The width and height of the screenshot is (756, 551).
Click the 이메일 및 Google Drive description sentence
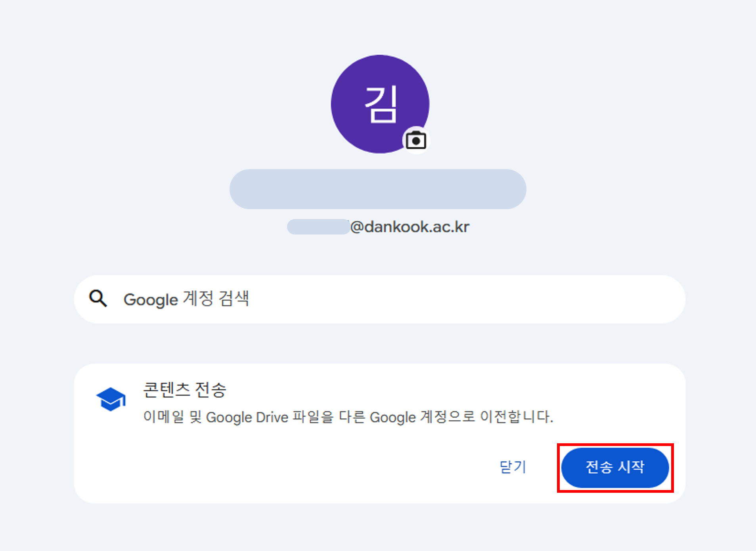pos(348,417)
